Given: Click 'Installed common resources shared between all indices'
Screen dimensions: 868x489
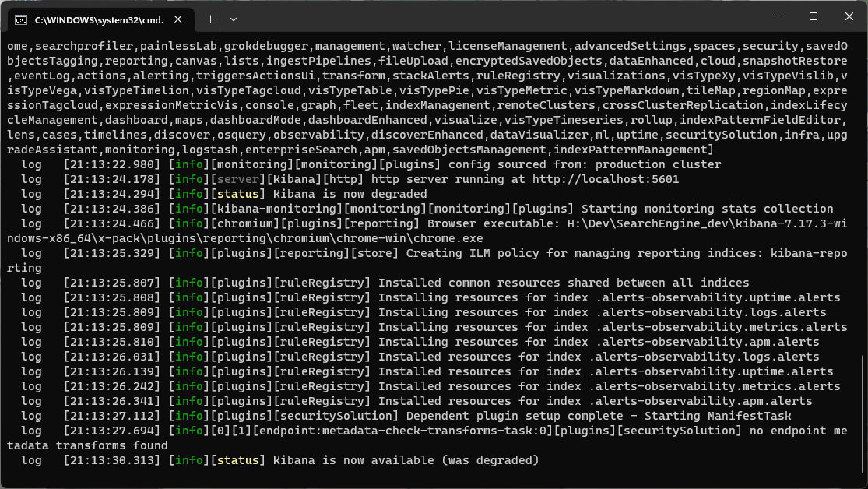Looking at the screenshot, I should [564, 283].
